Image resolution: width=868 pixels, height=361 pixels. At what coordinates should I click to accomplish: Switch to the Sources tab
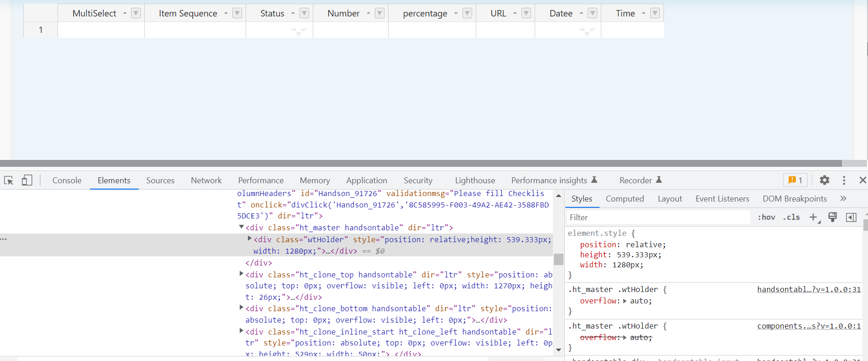(x=160, y=180)
